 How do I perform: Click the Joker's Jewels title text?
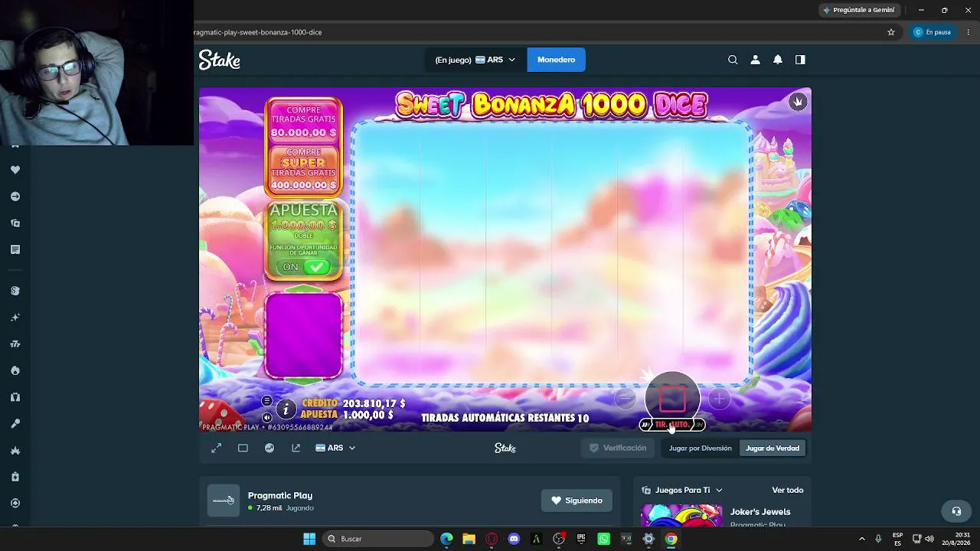tap(760, 512)
